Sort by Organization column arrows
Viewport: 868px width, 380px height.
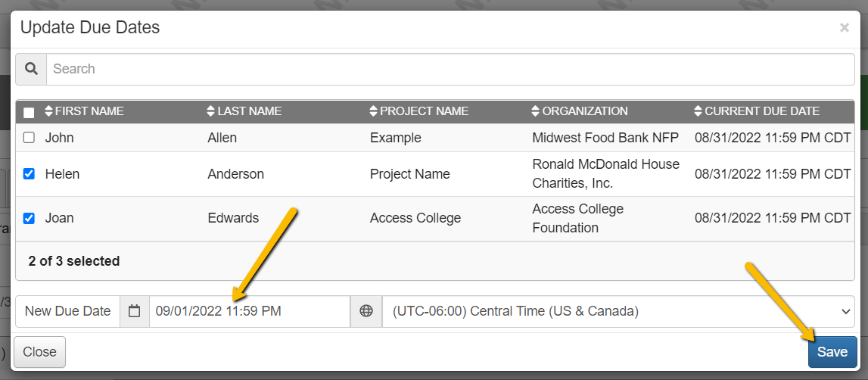point(535,111)
